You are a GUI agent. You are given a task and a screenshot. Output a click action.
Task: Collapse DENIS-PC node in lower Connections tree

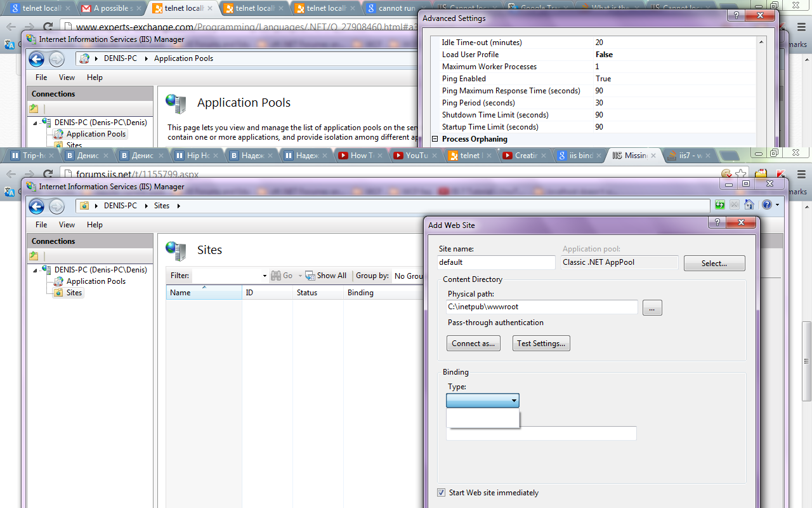[x=36, y=269]
